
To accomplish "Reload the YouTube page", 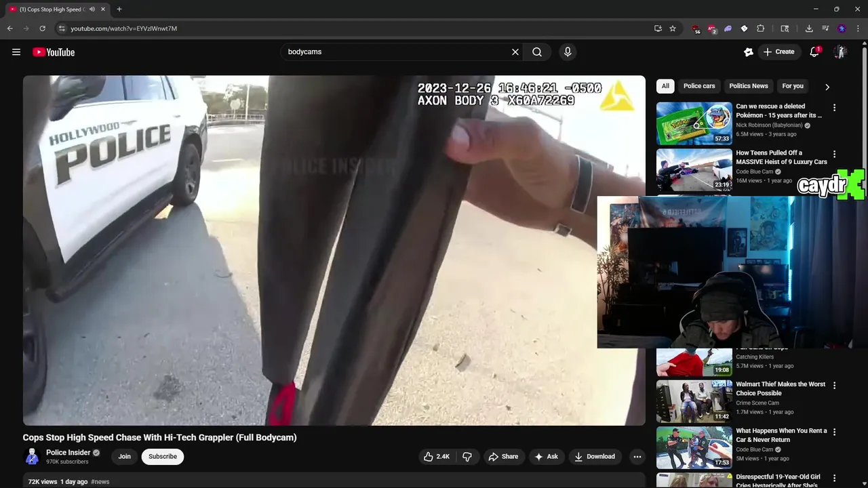I will tap(42, 28).
